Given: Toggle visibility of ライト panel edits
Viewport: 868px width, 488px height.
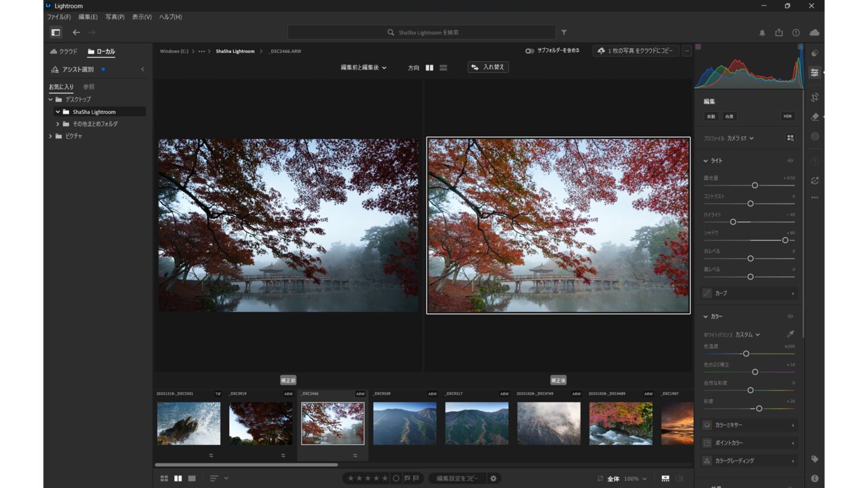Looking at the screenshot, I should 790,161.
